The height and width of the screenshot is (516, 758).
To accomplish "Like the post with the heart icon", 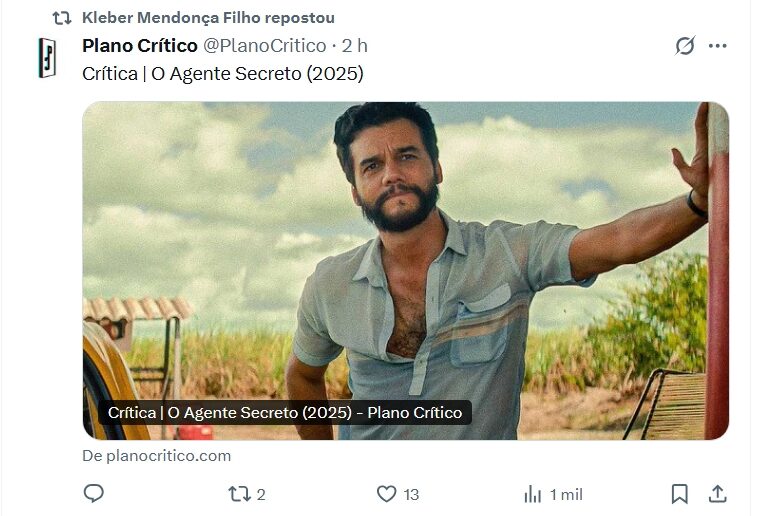I will [x=386, y=493].
